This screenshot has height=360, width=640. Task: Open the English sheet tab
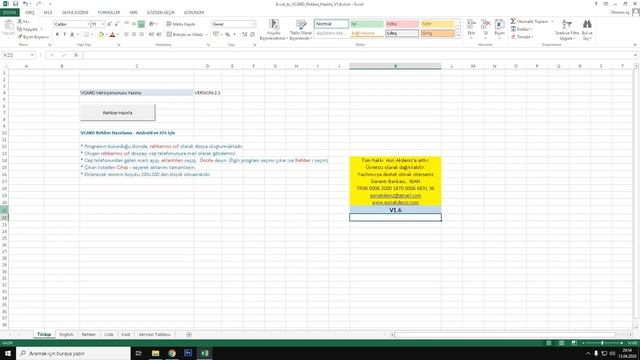(x=66, y=334)
